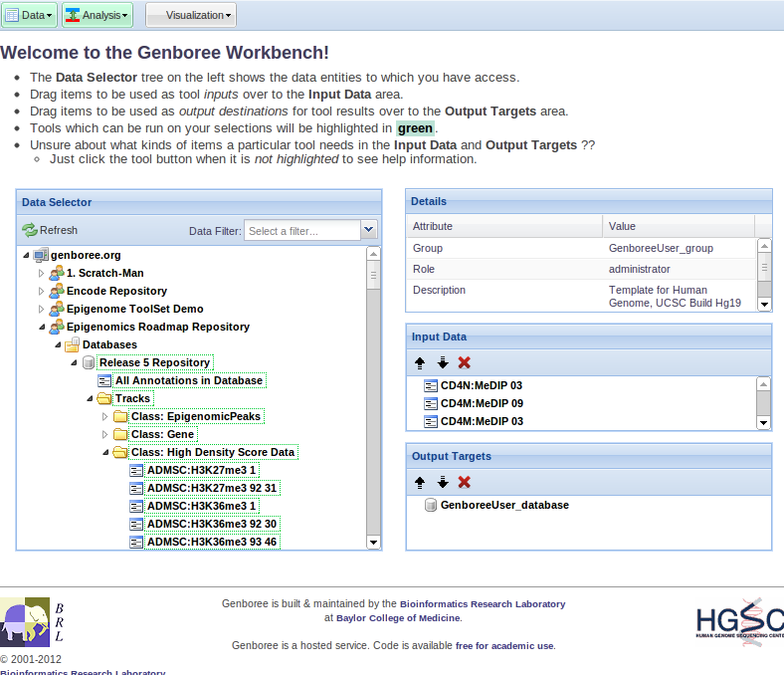Viewport: 784px width, 675px height.
Task: Expand Class: EpigenomicPeaks folder
Action: coord(105,416)
